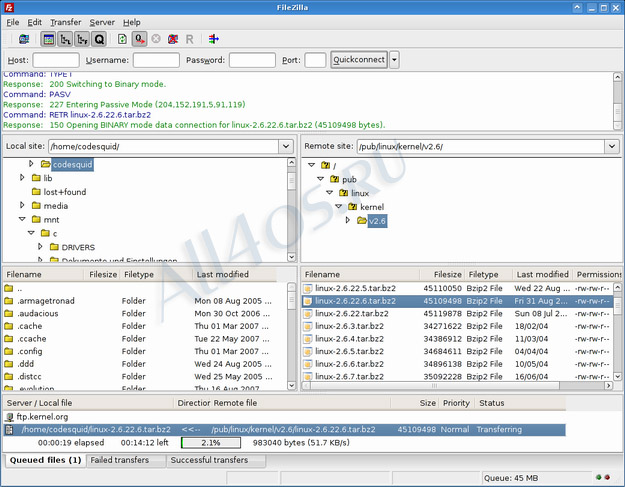Select the .distcc folder icon
The image size is (625, 487).
click(x=9, y=376)
